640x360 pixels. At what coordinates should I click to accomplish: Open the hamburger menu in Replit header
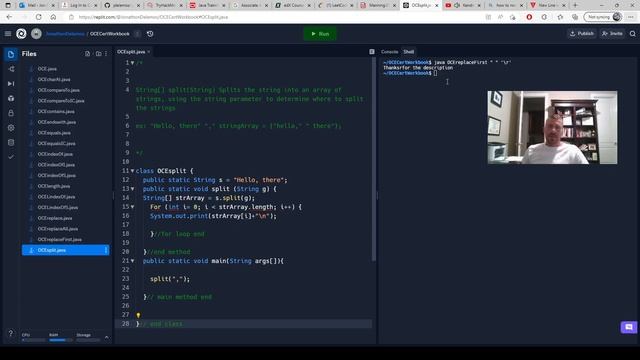[8, 33]
